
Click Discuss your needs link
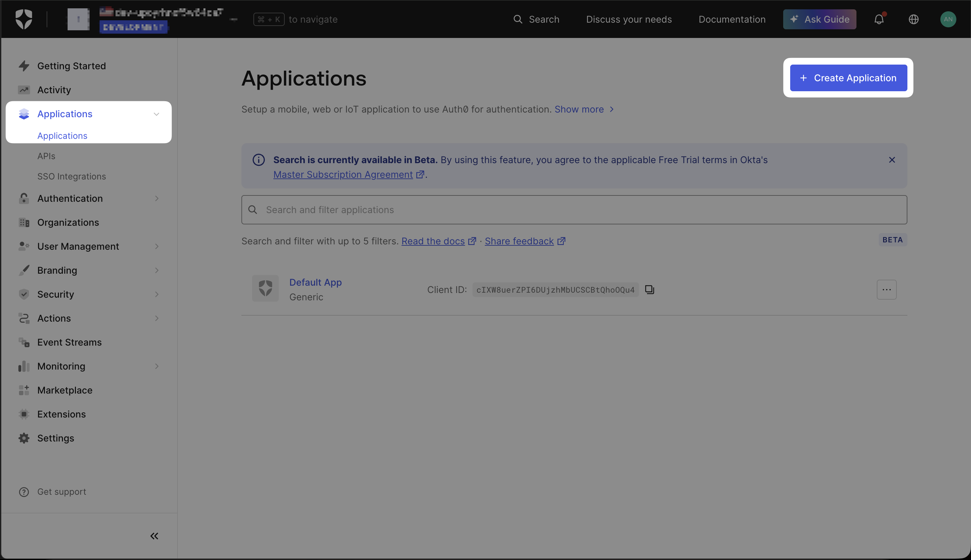pyautogui.click(x=629, y=19)
